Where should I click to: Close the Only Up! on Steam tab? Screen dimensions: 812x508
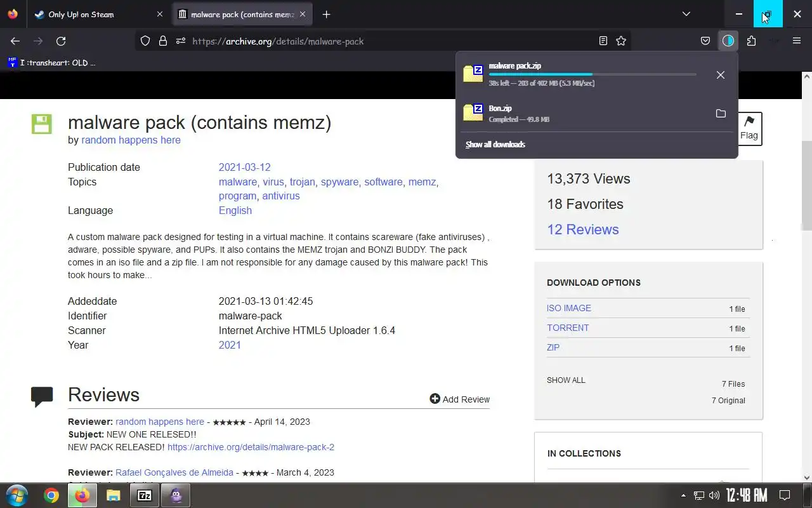click(x=159, y=14)
